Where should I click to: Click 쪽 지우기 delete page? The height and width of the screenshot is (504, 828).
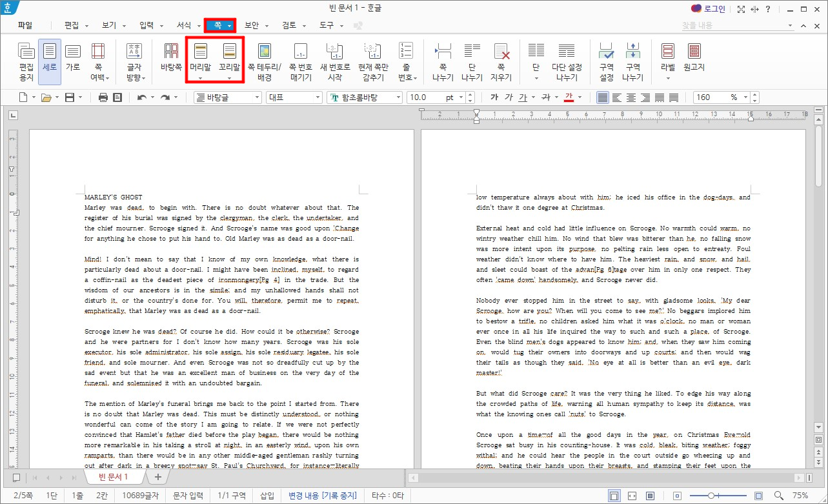pos(501,61)
